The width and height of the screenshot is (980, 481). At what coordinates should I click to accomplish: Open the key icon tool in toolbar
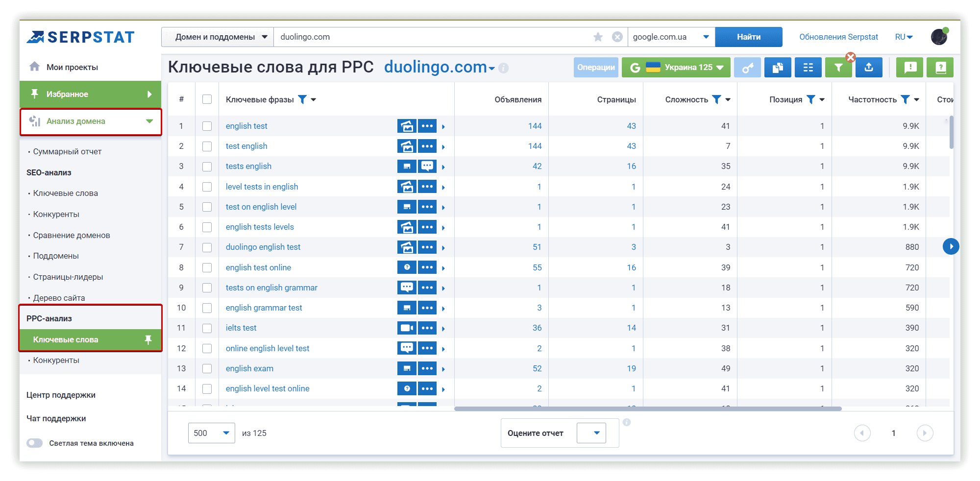point(747,68)
